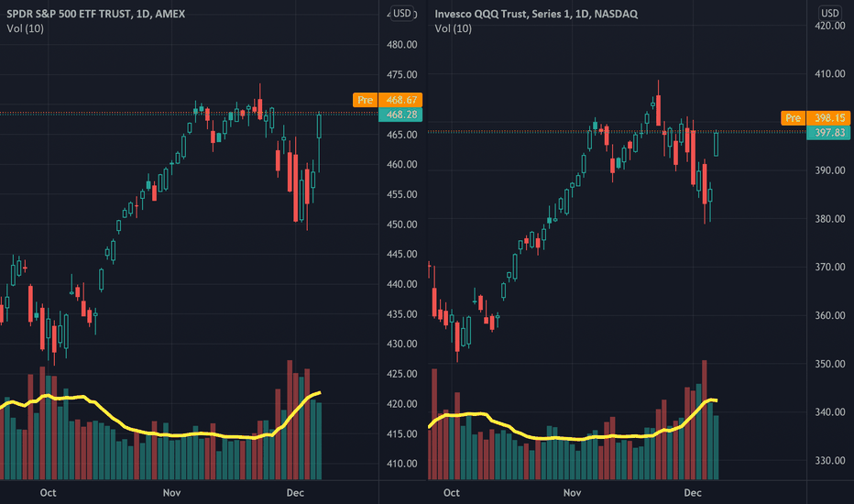Click the 430.00 price axis label
Viewport: 854px width, 504px height.
point(402,344)
